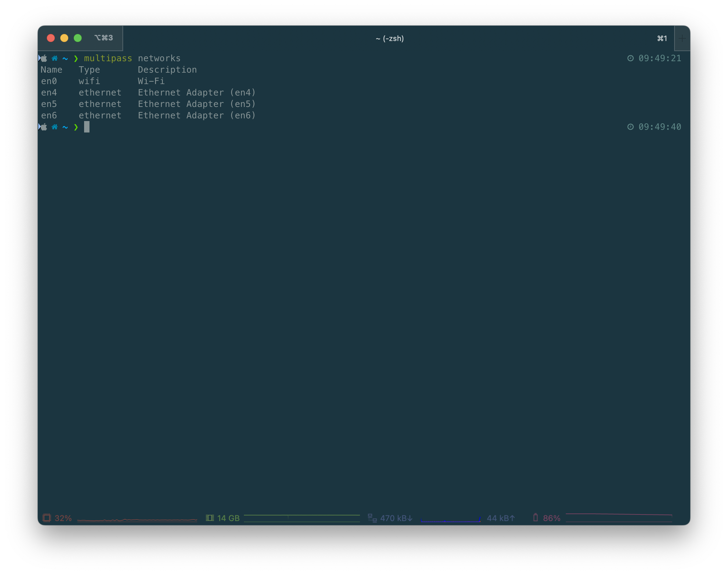Image resolution: width=728 pixels, height=575 pixels.
Task: Click the network icon in status bar
Action: pos(372,518)
